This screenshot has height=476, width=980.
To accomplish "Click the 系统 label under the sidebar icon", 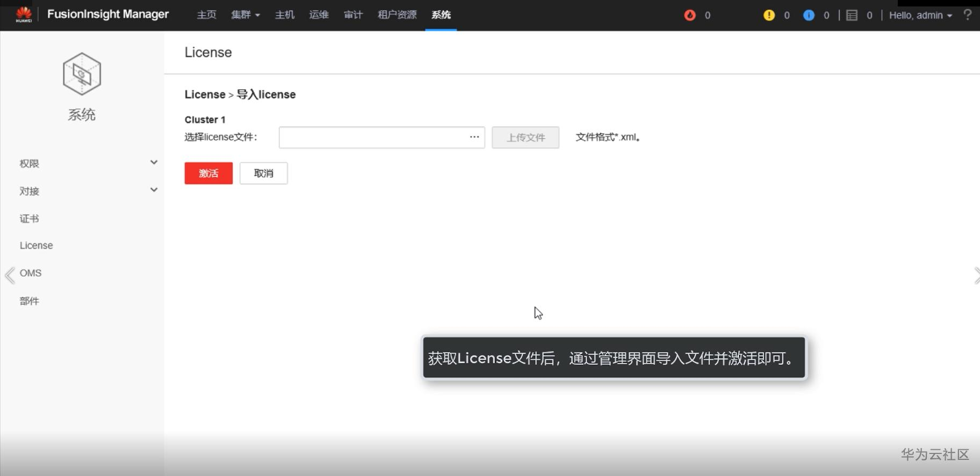I will tap(82, 114).
